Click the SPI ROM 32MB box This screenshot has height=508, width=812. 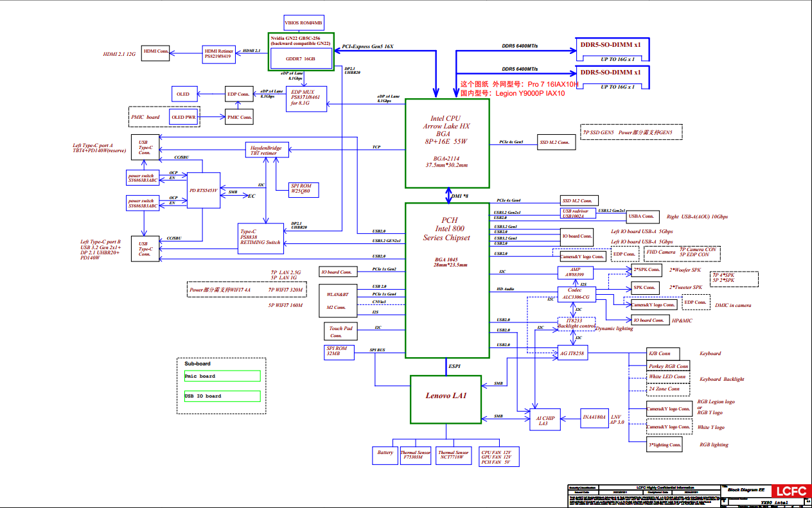pyautogui.click(x=338, y=352)
